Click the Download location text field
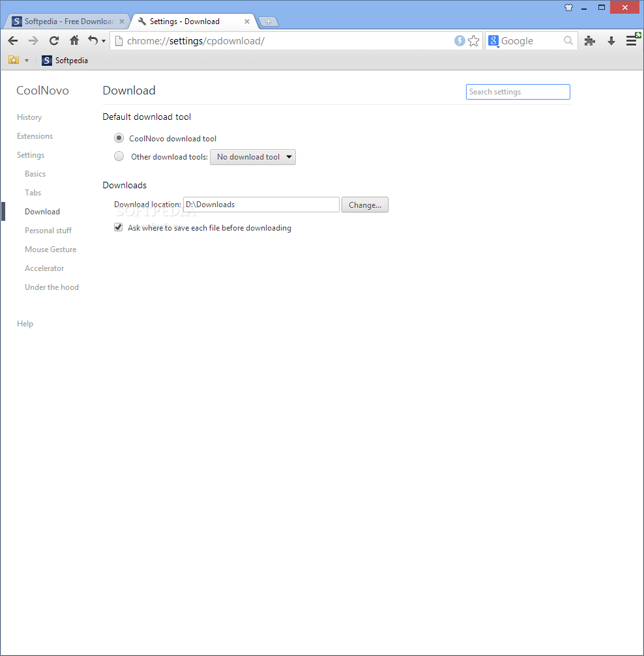The image size is (644, 656). coord(261,205)
